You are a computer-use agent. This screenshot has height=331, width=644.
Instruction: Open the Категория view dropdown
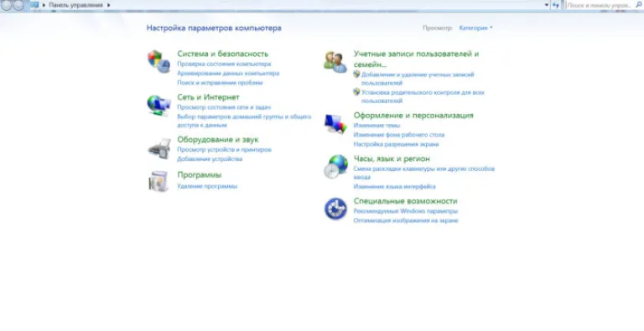click(476, 28)
